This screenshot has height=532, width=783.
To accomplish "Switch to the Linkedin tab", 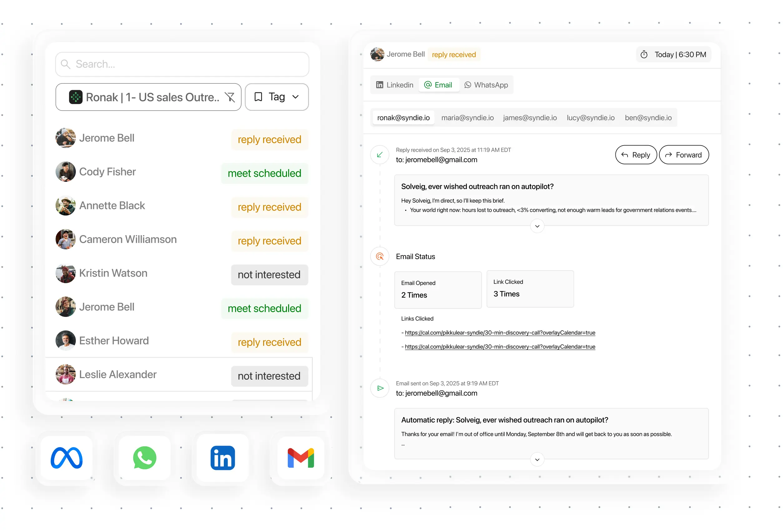I will (x=395, y=85).
